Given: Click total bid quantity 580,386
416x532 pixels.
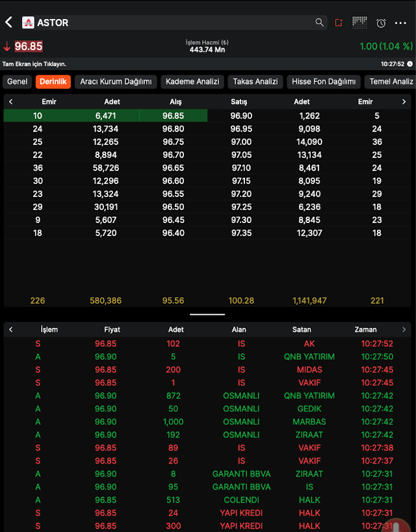Looking at the screenshot, I should [x=106, y=300].
